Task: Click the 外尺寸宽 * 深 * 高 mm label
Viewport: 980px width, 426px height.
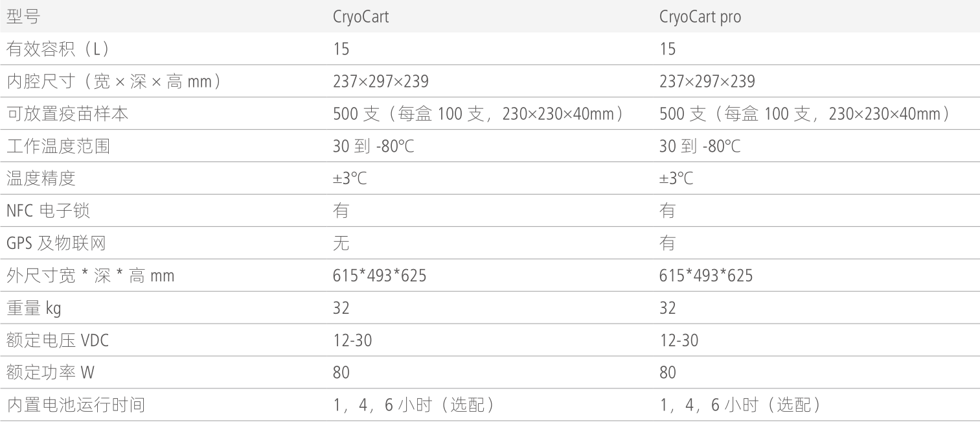Action: (90, 276)
